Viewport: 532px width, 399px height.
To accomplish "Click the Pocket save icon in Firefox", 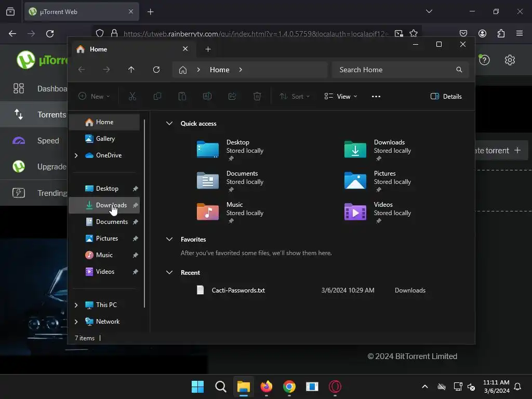I will click(463, 33).
